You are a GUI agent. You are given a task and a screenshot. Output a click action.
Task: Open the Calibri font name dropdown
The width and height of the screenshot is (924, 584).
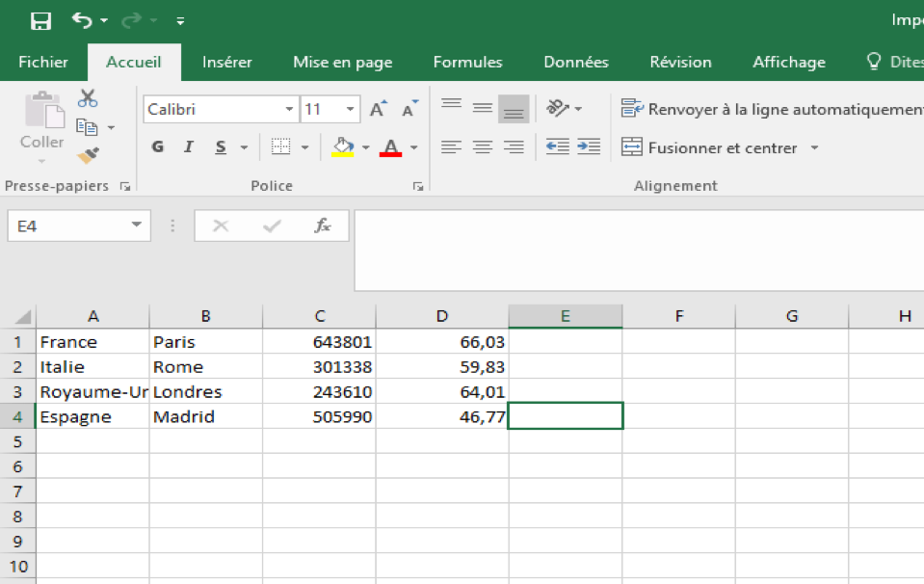tap(289, 110)
